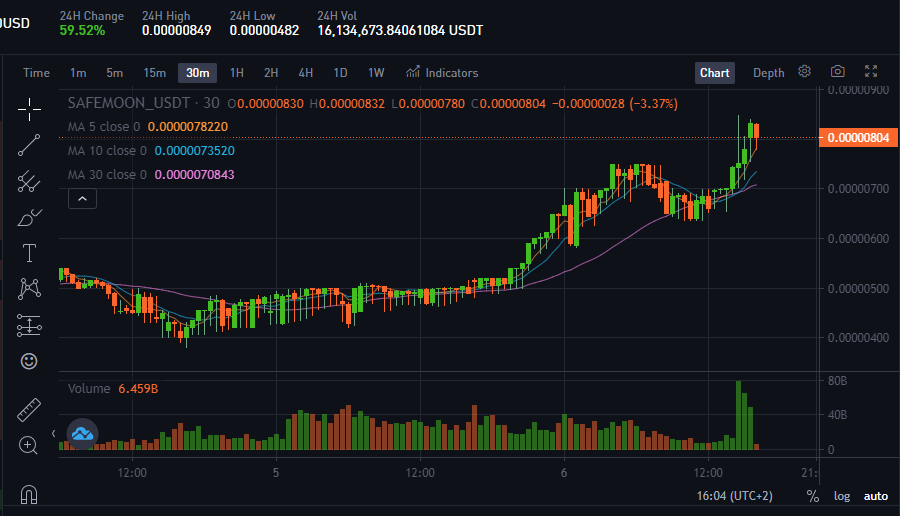
Task: Show the Chart tab
Action: point(715,73)
